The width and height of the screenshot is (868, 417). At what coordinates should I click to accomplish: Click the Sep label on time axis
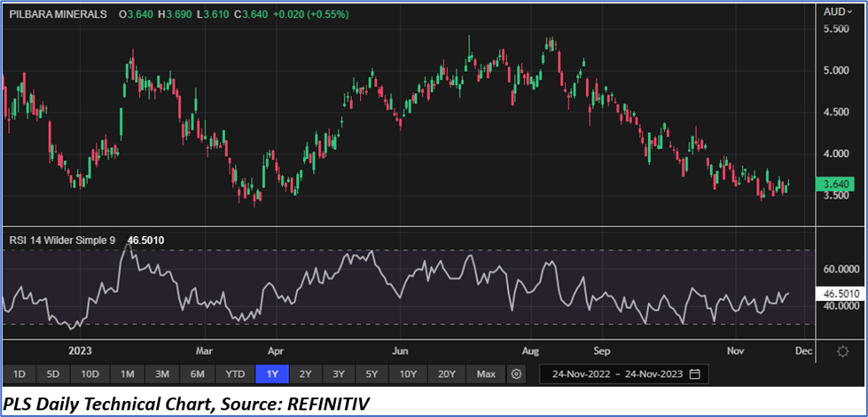click(x=602, y=351)
